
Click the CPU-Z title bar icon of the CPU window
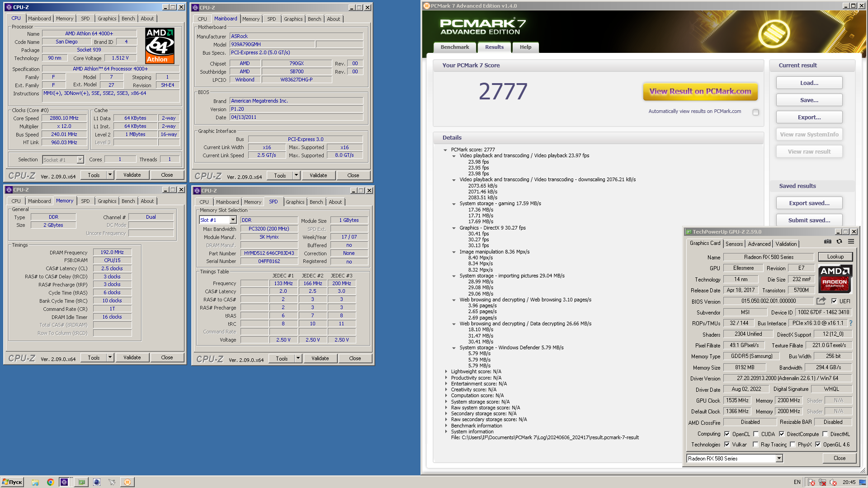click(x=9, y=7)
